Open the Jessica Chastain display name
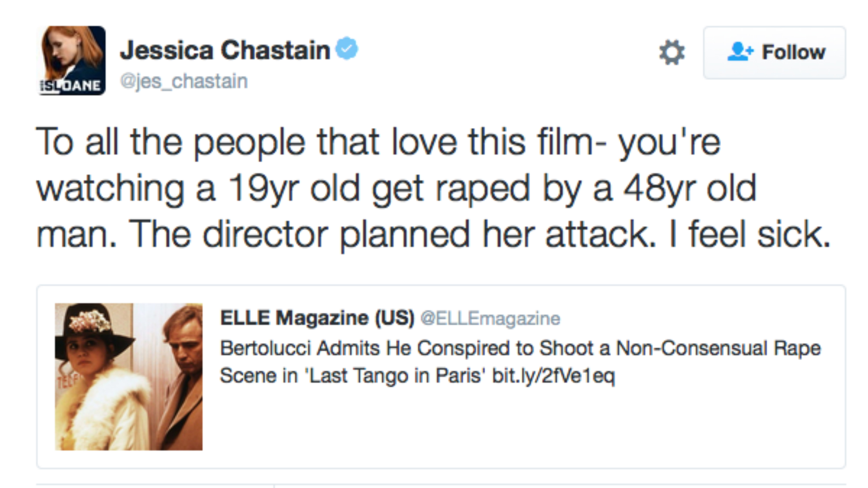 [225, 50]
